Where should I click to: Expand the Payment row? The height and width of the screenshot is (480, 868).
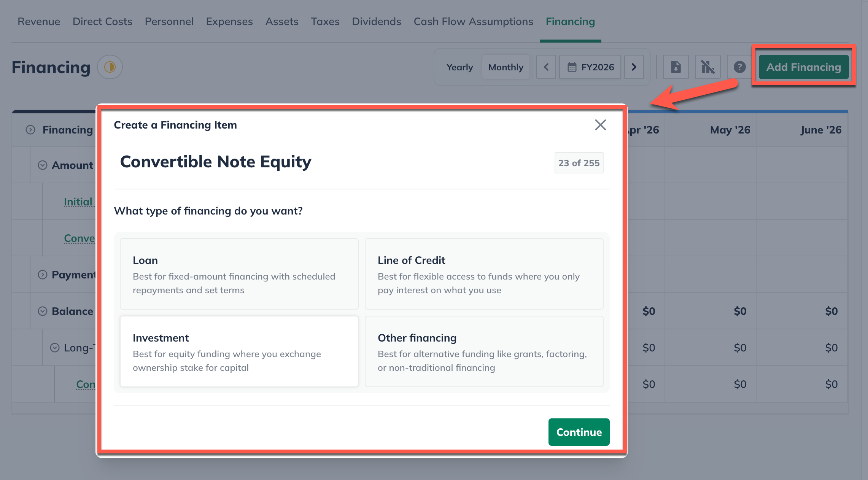43,274
